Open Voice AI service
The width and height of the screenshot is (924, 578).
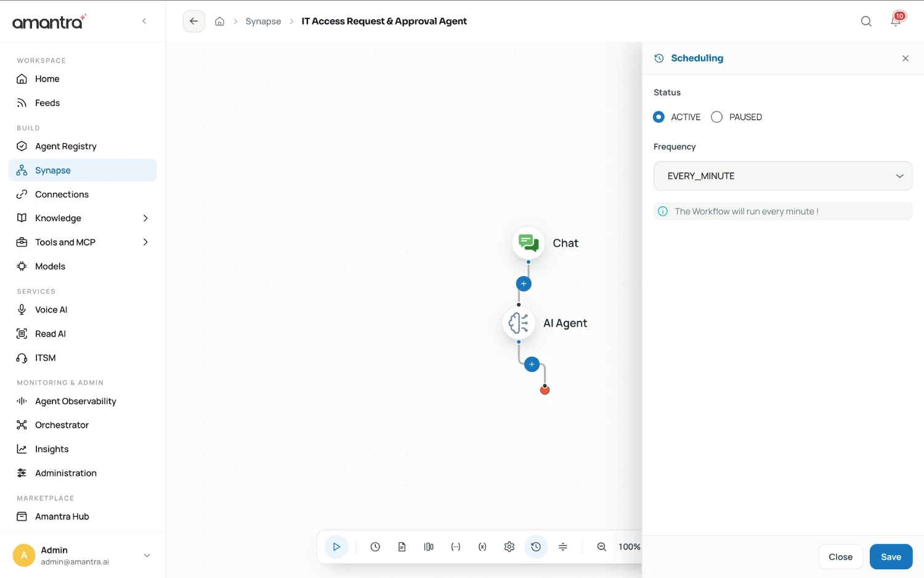point(83,309)
